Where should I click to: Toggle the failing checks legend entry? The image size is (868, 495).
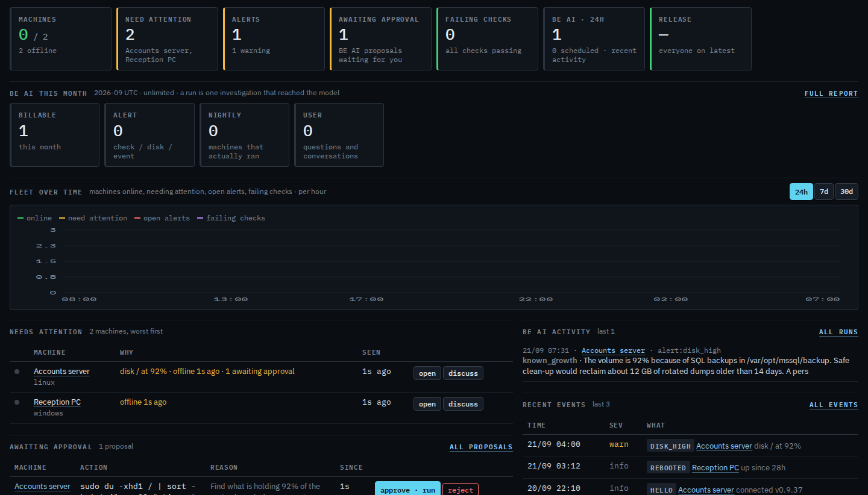(231, 218)
